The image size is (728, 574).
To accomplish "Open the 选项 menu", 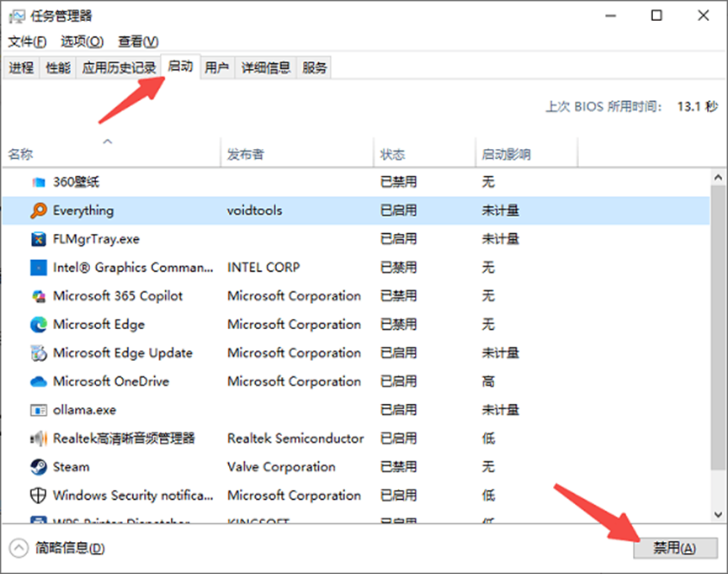I will click(82, 41).
